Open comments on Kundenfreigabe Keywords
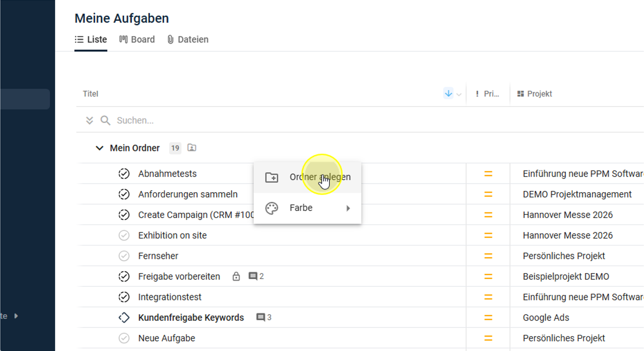This screenshot has width=644, height=351. 264,317
